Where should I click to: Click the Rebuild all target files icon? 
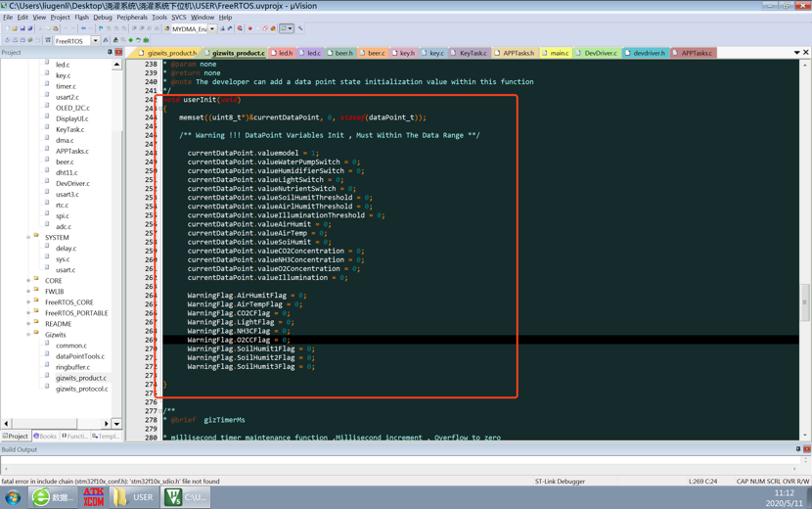23,40
